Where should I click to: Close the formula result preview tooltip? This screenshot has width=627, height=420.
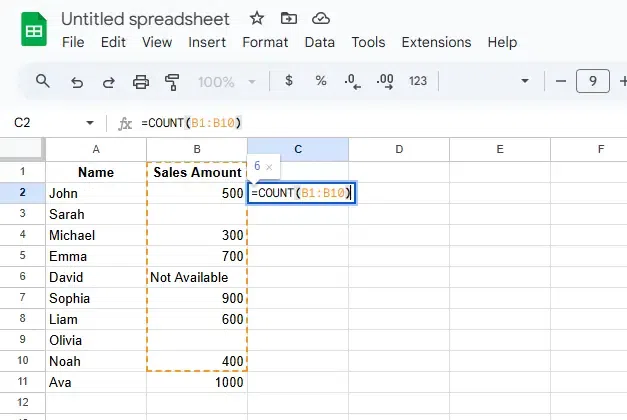click(x=269, y=167)
